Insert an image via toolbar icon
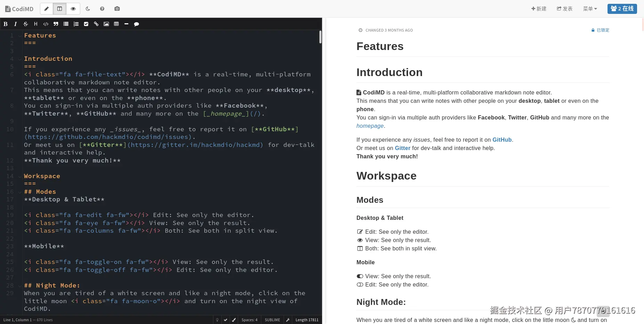Screen dimensions: 644x324 pos(106,24)
